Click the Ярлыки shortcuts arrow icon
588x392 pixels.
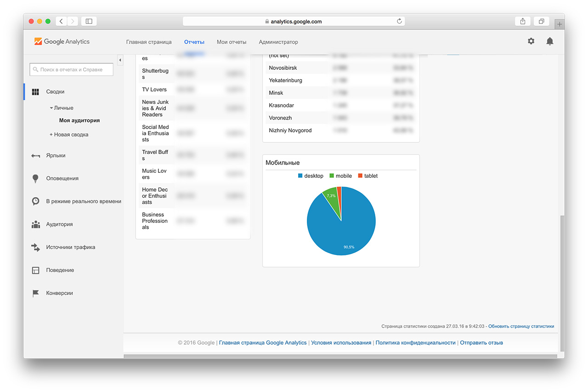[35, 156]
